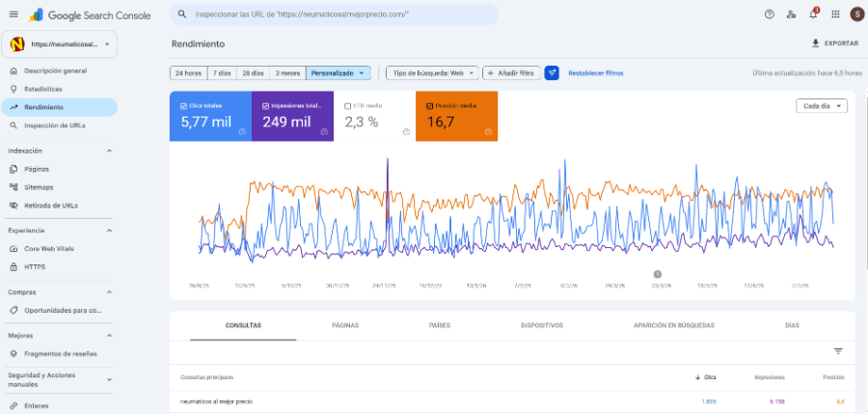This screenshot has width=868, height=414.
Task: Click the table filter rows icon
Action: coord(838,351)
